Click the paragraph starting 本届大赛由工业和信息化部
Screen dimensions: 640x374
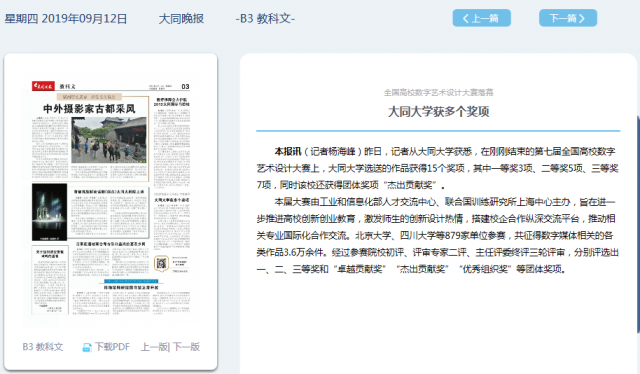[x=438, y=236]
